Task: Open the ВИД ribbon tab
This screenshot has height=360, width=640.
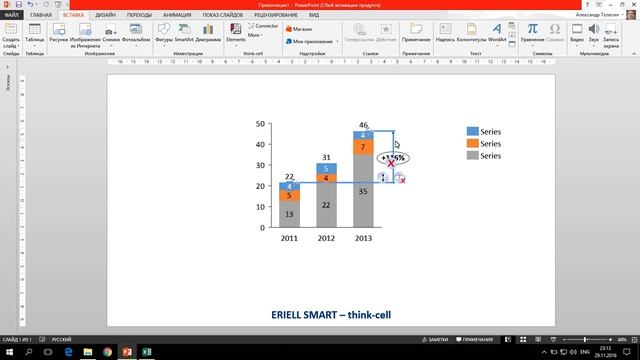Action: [x=314, y=15]
